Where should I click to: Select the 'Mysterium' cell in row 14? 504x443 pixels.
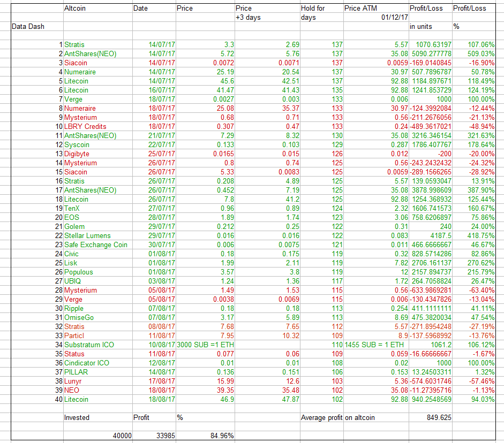pyautogui.click(x=98, y=163)
